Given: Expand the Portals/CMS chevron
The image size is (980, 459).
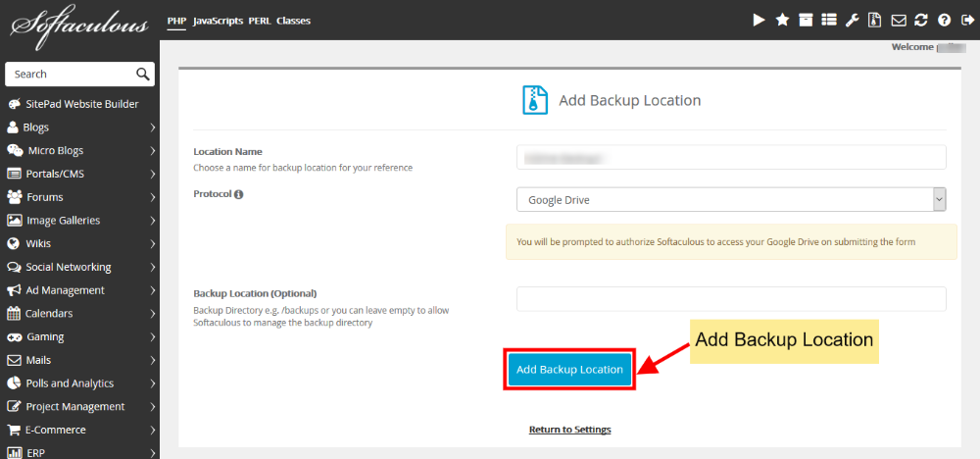Looking at the screenshot, I should pos(153,174).
